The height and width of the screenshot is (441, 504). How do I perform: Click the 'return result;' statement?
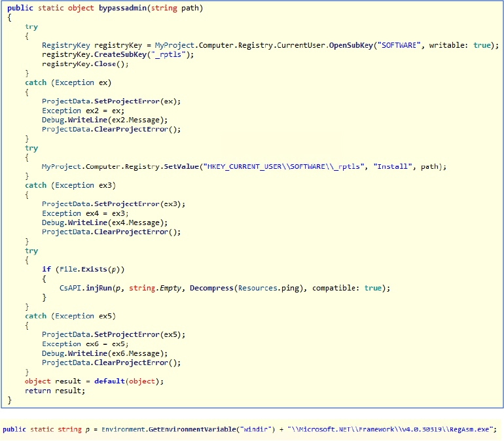(x=55, y=391)
